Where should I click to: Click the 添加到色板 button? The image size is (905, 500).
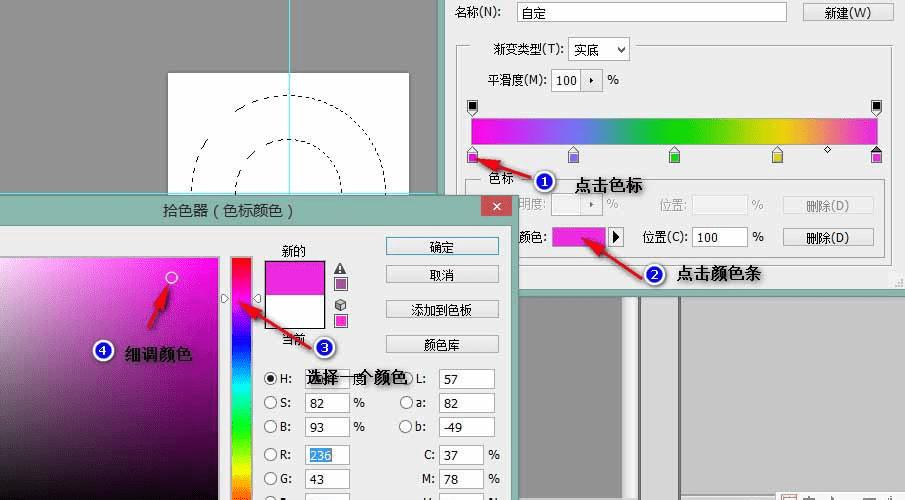(x=442, y=309)
